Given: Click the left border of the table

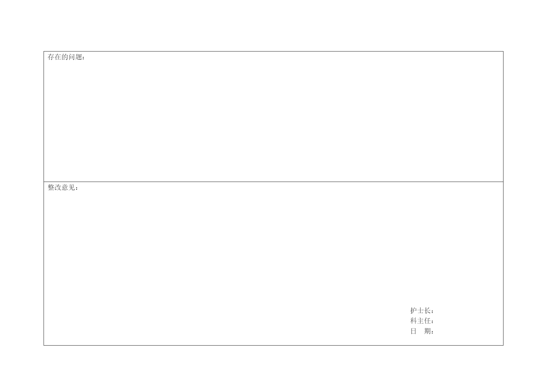Looking at the screenshot, I should [44, 198].
